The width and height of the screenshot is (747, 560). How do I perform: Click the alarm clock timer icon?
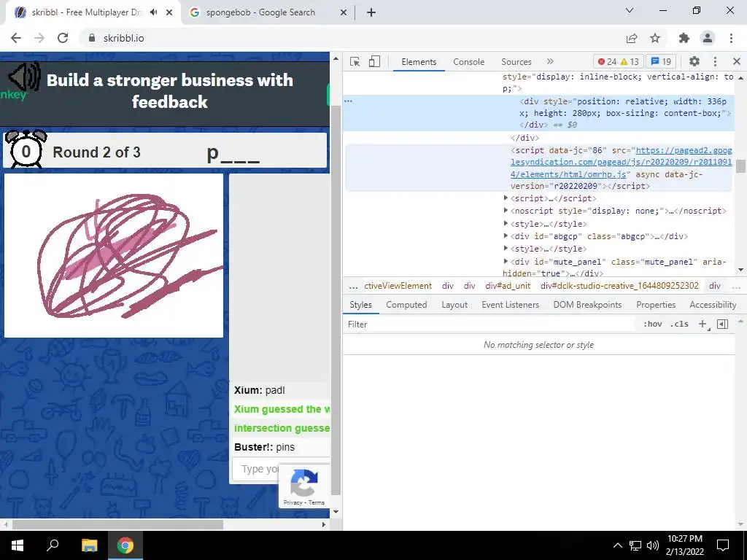(26, 149)
